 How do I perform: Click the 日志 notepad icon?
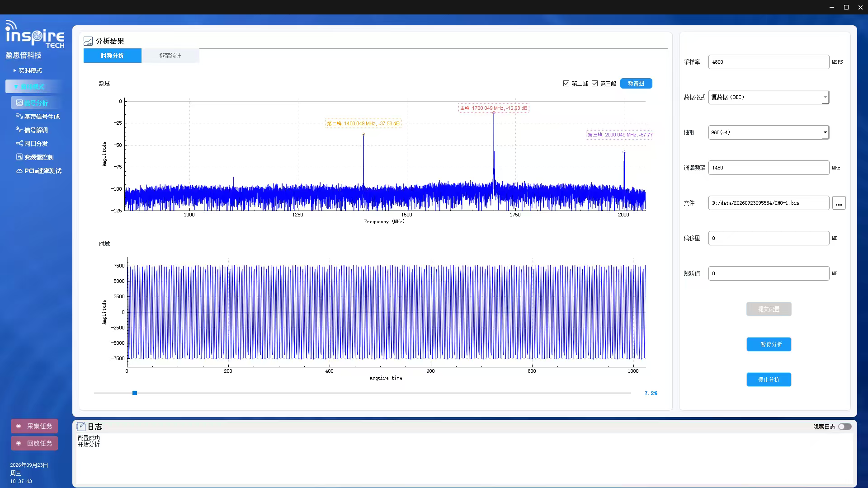point(81,426)
